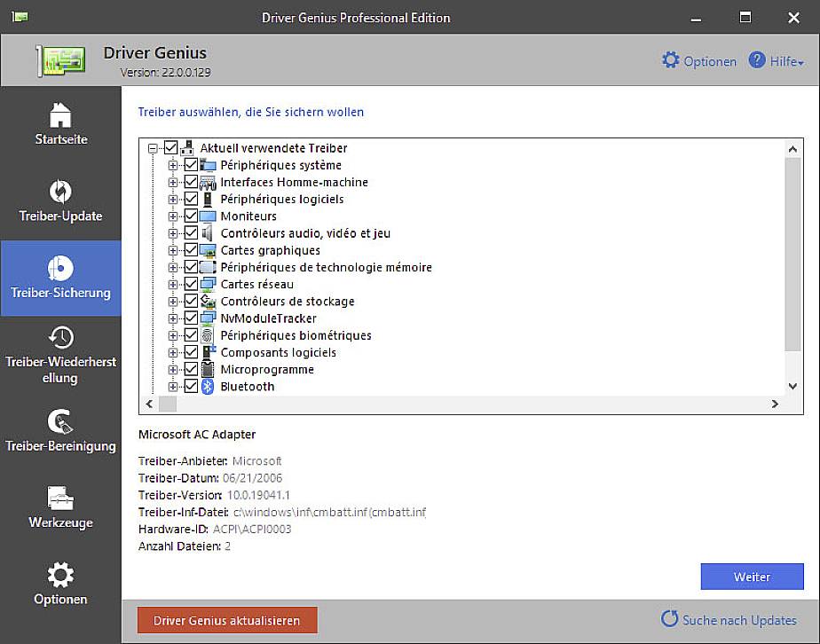Open Optionen via the top gear icon
This screenshot has height=644, width=820.
(x=699, y=60)
